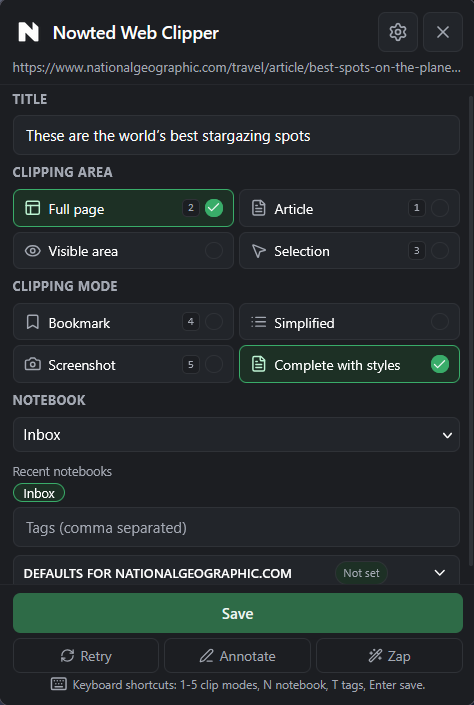Click the Zap magic wand icon
Image resolution: width=474 pixels, height=705 pixels.
pos(375,656)
